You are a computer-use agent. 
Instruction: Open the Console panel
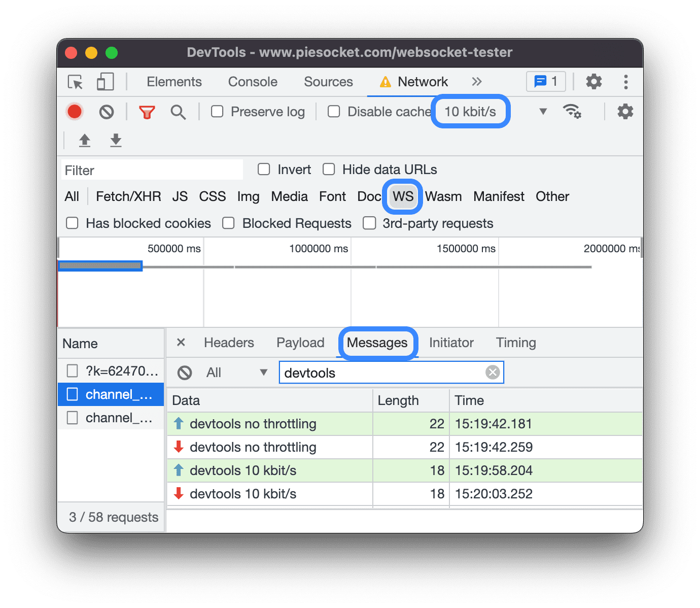point(252,81)
